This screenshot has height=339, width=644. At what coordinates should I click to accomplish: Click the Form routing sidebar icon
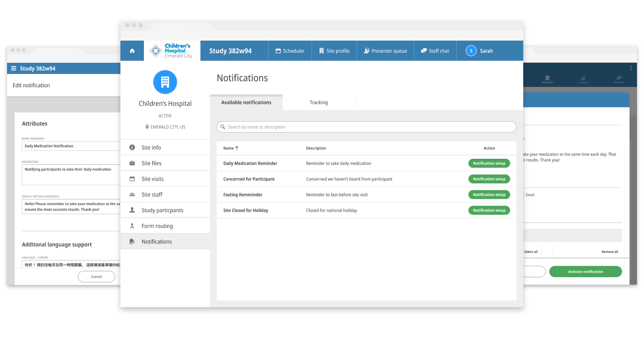pos(132,226)
